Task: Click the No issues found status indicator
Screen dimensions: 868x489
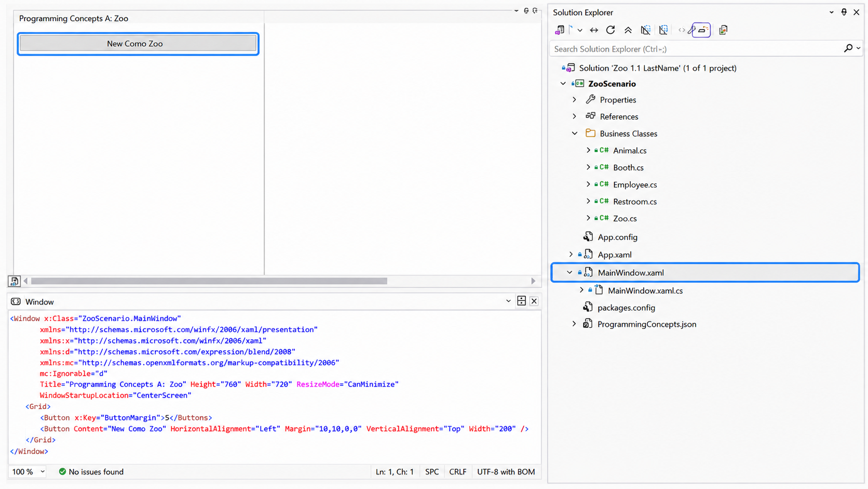Action: (x=91, y=472)
